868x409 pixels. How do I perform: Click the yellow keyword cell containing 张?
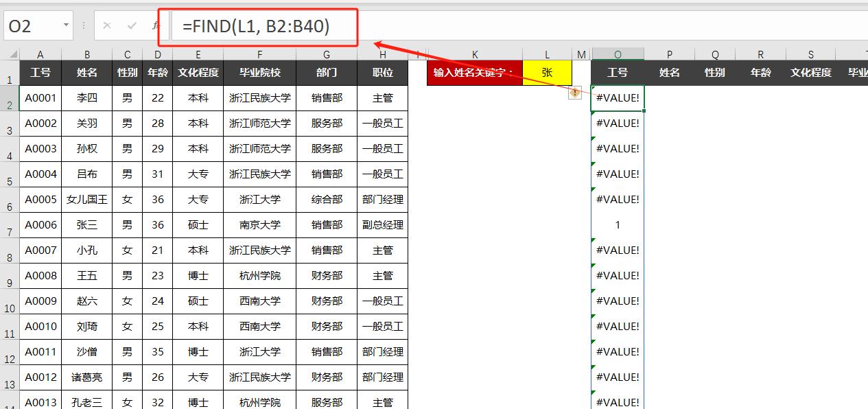click(x=547, y=72)
